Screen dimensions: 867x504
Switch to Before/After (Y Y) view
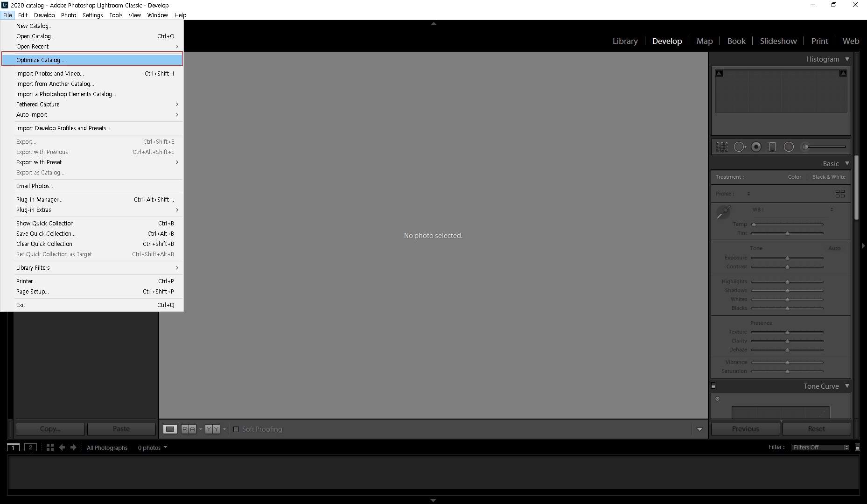coord(213,429)
